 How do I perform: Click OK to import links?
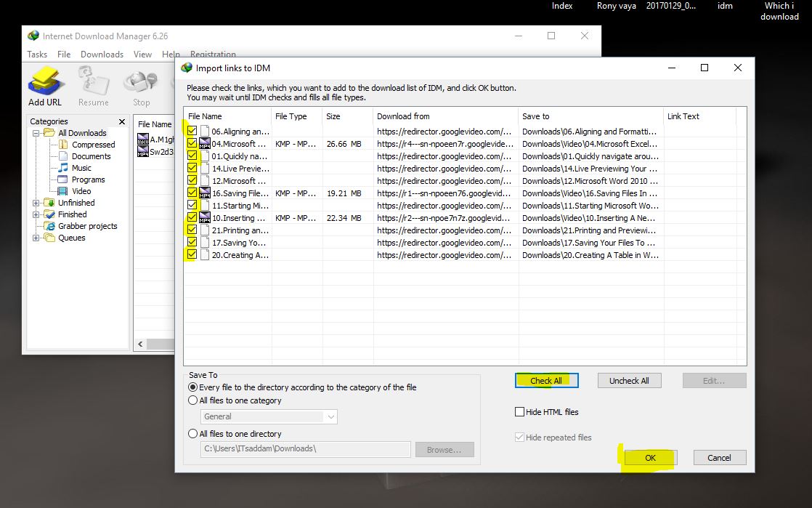(x=651, y=458)
